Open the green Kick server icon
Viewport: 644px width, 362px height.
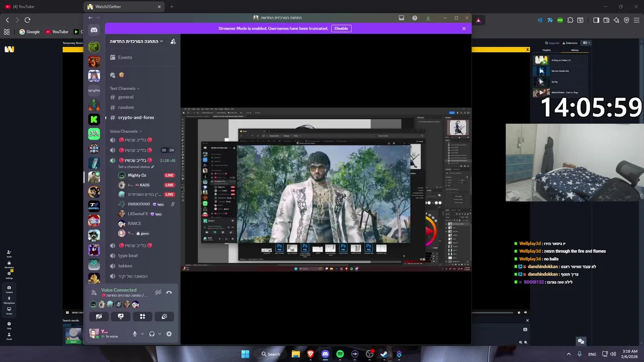point(94,119)
